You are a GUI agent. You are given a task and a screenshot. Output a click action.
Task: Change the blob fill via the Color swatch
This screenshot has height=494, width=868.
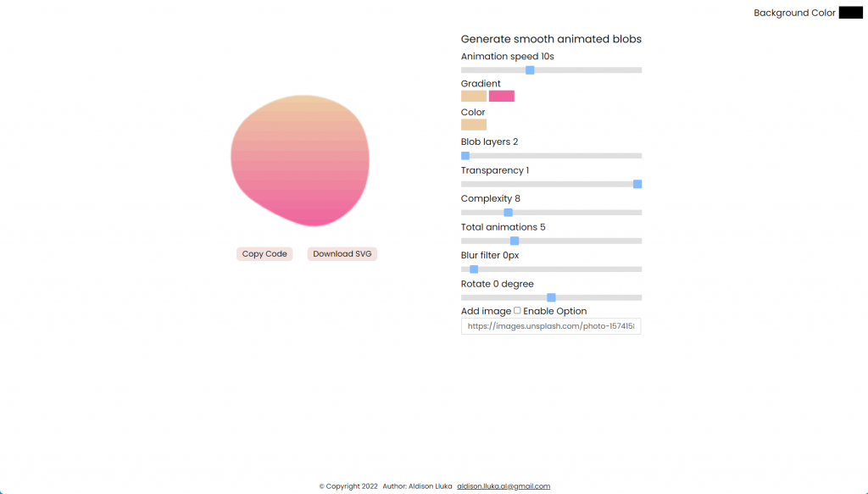click(x=473, y=124)
